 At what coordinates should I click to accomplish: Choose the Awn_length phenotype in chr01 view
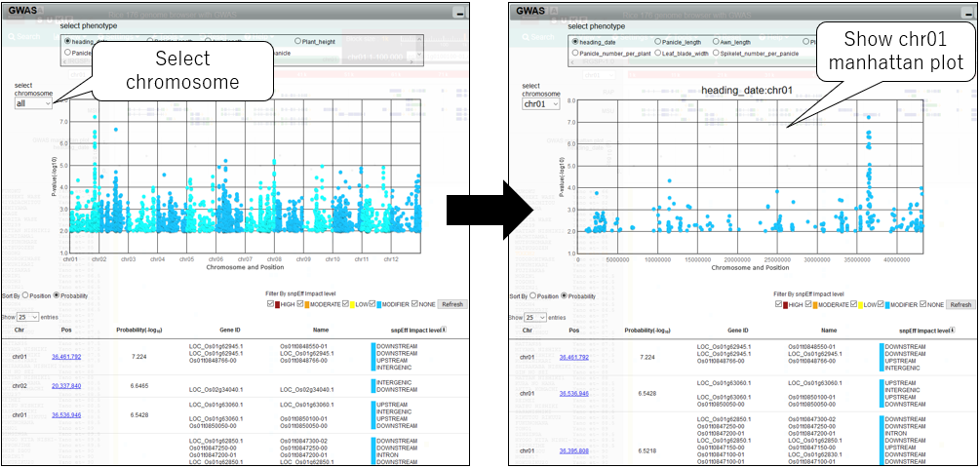click(x=716, y=41)
